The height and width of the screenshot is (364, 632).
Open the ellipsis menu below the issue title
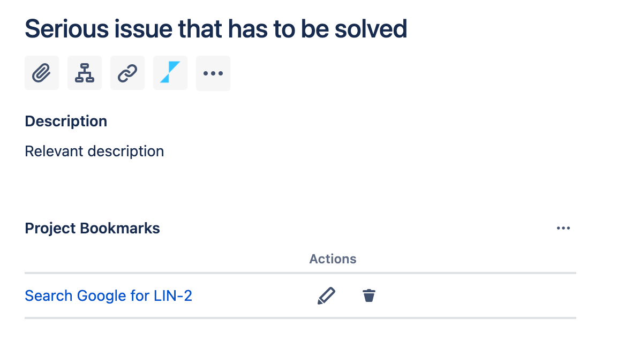click(213, 73)
